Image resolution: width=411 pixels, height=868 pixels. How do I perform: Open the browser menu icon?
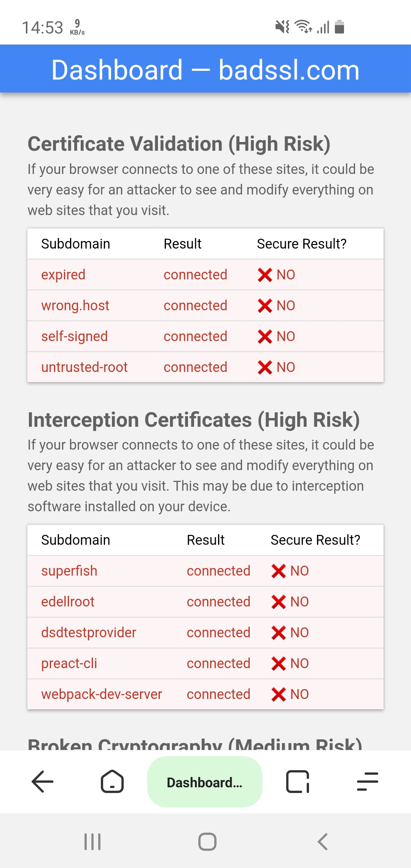[368, 782]
